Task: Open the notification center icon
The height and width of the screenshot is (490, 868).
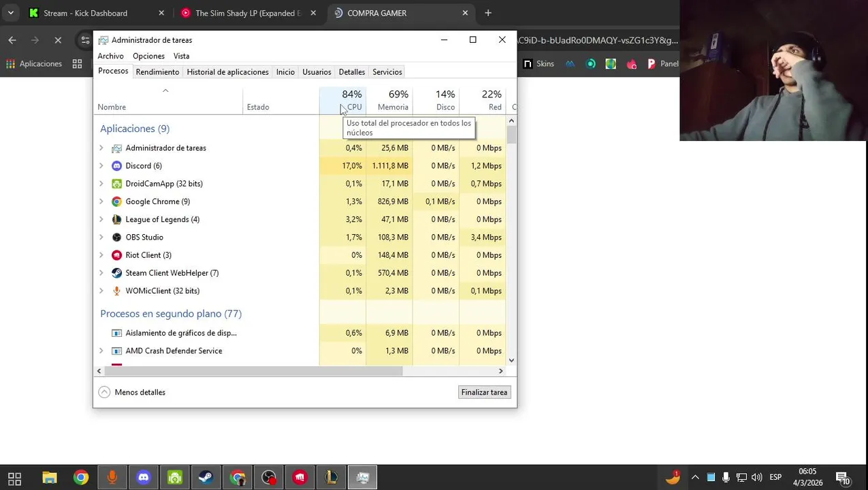Action: 842,478
